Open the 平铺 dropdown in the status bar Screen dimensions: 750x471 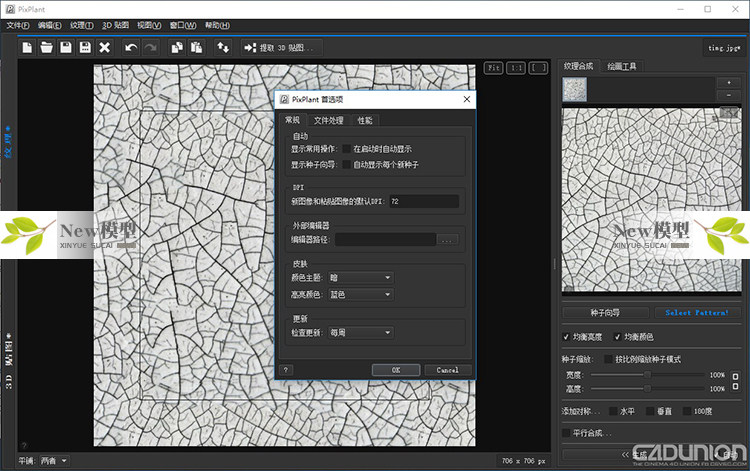[54, 461]
